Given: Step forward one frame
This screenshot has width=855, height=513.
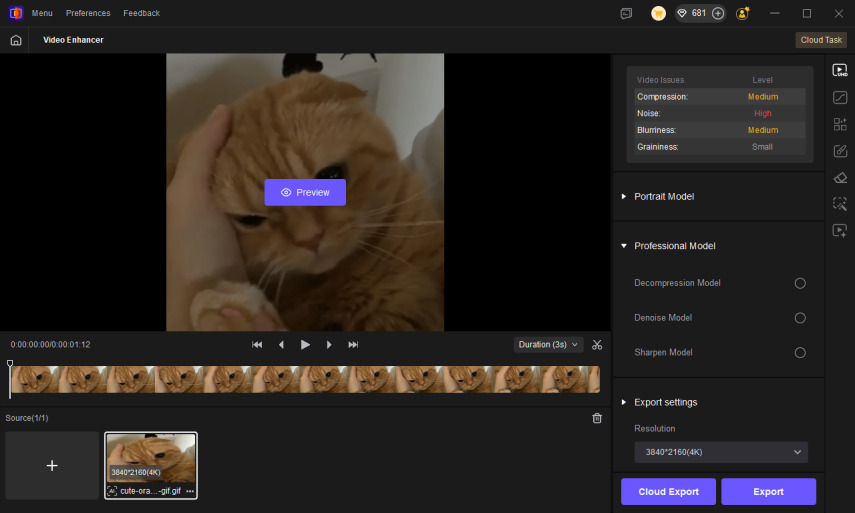Looking at the screenshot, I should click(329, 345).
